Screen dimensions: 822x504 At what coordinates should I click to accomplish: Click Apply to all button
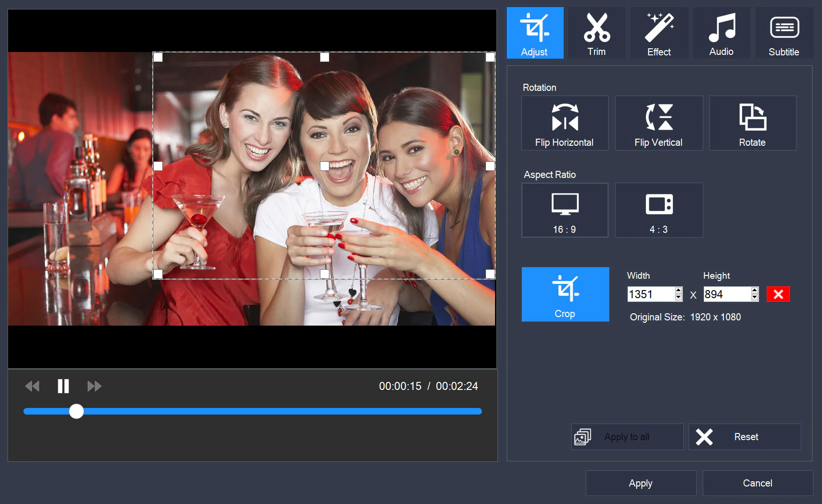[627, 437]
